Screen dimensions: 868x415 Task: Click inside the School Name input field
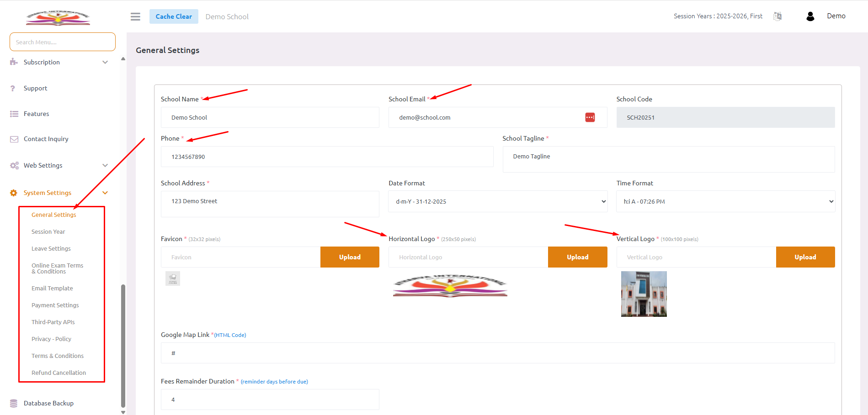(270, 117)
